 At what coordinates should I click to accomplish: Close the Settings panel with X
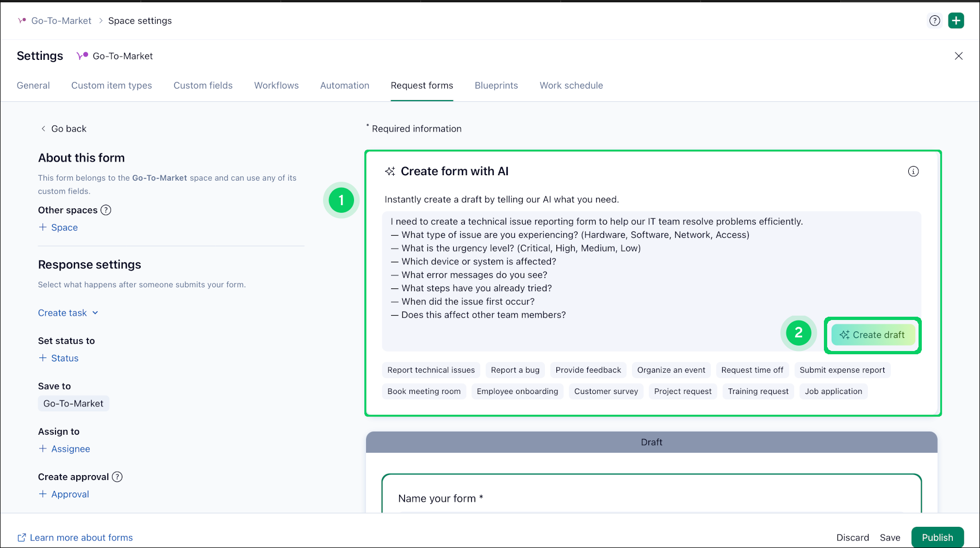(958, 56)
